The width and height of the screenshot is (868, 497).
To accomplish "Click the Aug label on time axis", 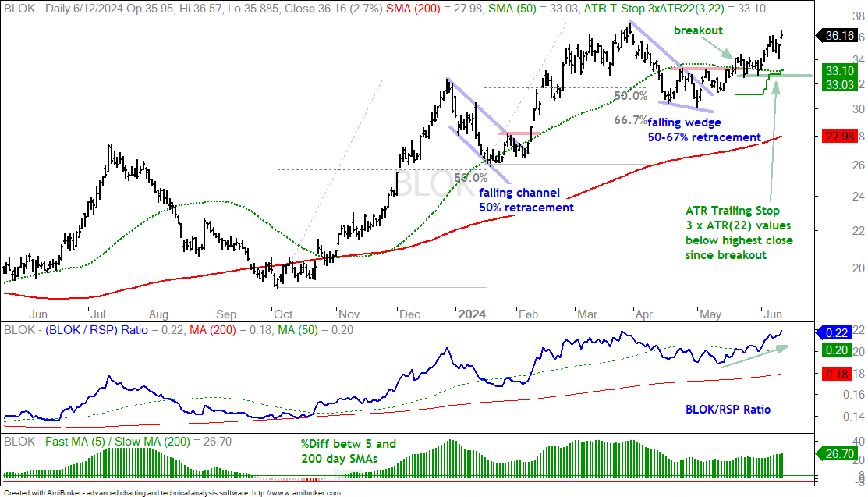I will 158,314.
